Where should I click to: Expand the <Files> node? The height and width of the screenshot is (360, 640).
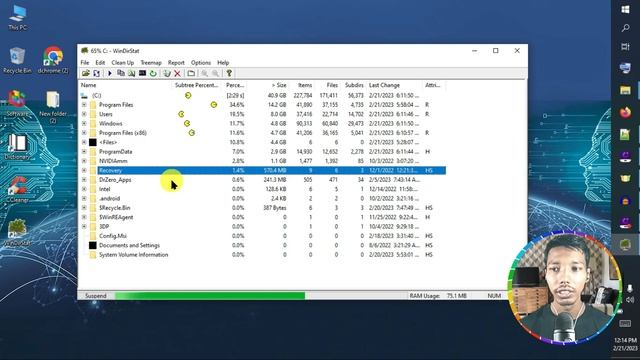(84, 142)
